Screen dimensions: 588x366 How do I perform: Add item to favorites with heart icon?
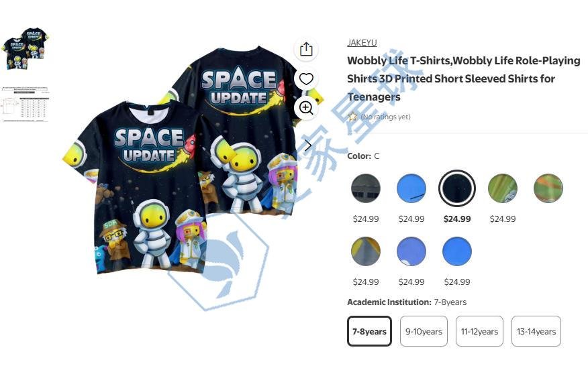[306, 78]
